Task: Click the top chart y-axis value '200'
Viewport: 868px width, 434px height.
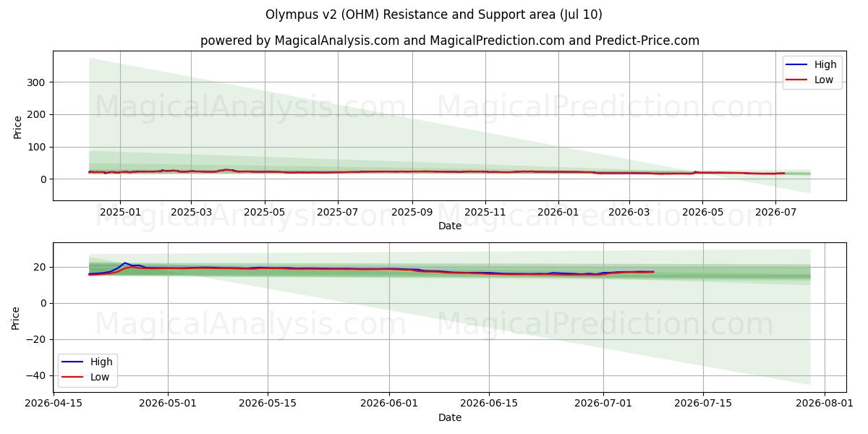Action: (38, 114)
